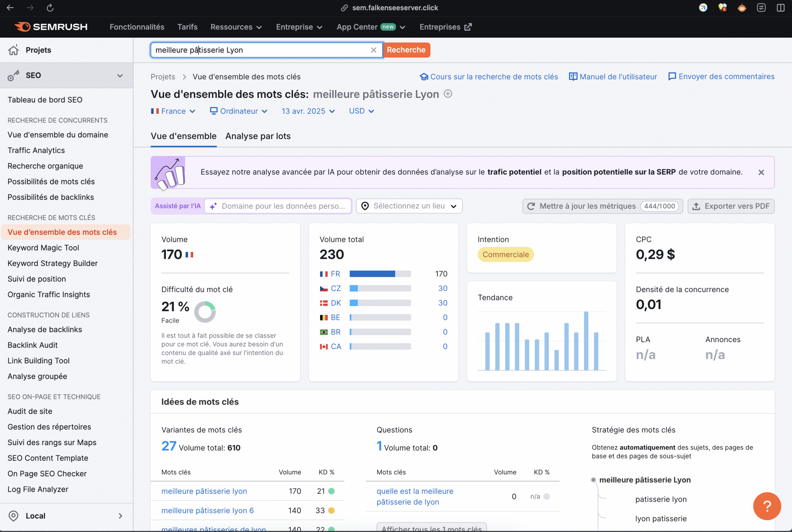792x532 pixels.
Task: Click the Projets home icon
Action: click(14, 50)
